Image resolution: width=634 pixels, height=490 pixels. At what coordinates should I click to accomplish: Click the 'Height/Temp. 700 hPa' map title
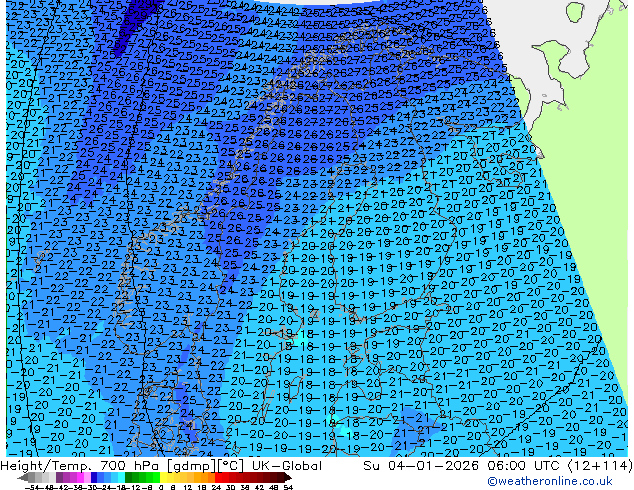coord(80,466)
